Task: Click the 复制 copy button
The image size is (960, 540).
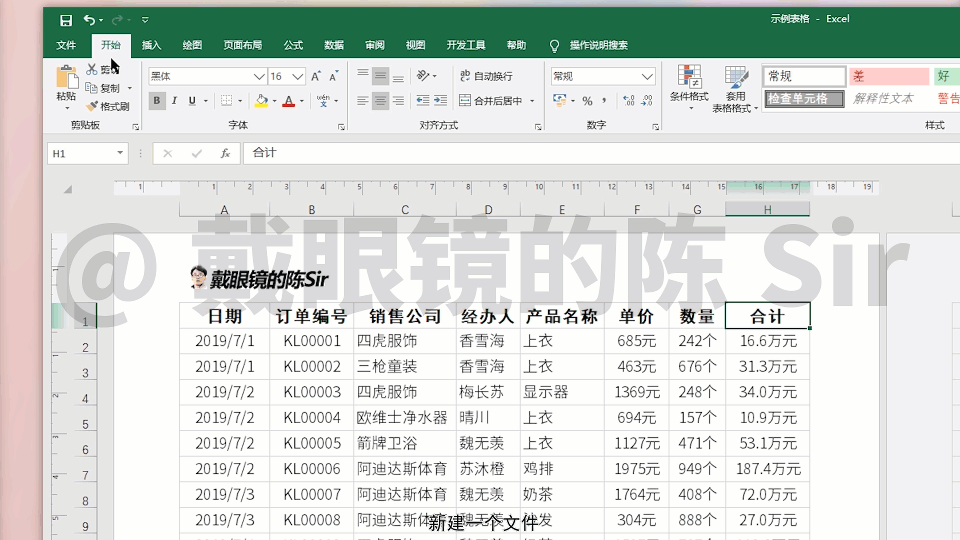Action: tap(103, 88)
